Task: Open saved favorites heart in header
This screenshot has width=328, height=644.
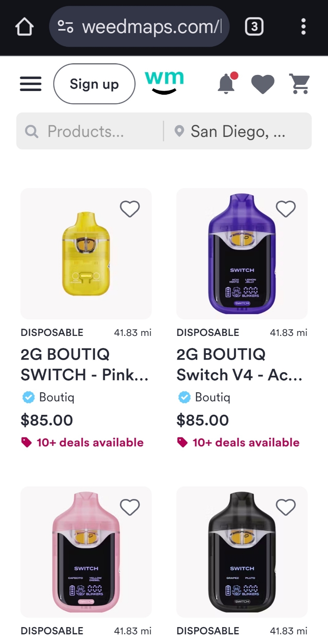Action: (x=263, y=84)
